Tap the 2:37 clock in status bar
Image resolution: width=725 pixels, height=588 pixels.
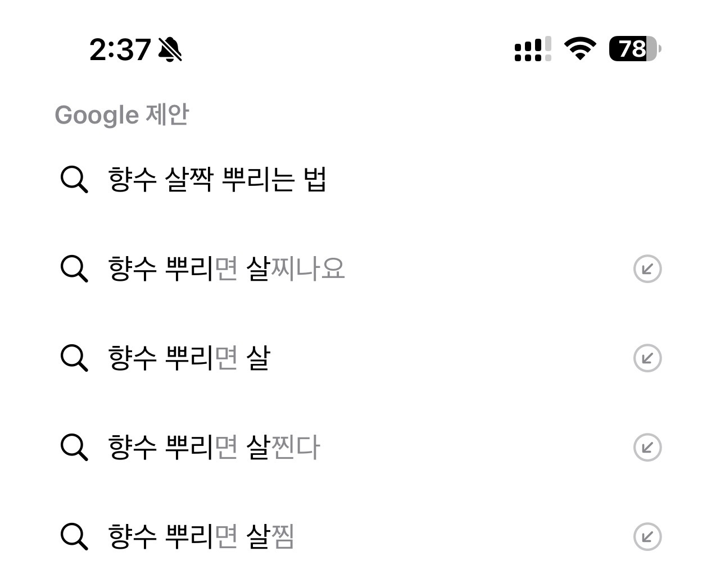120,49
